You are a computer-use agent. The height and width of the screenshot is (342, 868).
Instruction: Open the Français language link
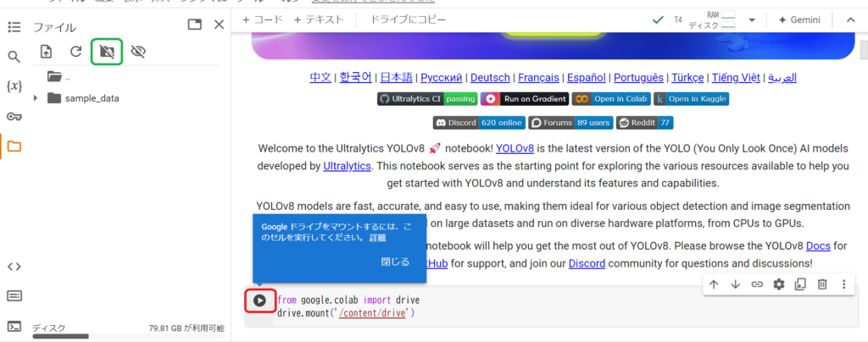540,77
